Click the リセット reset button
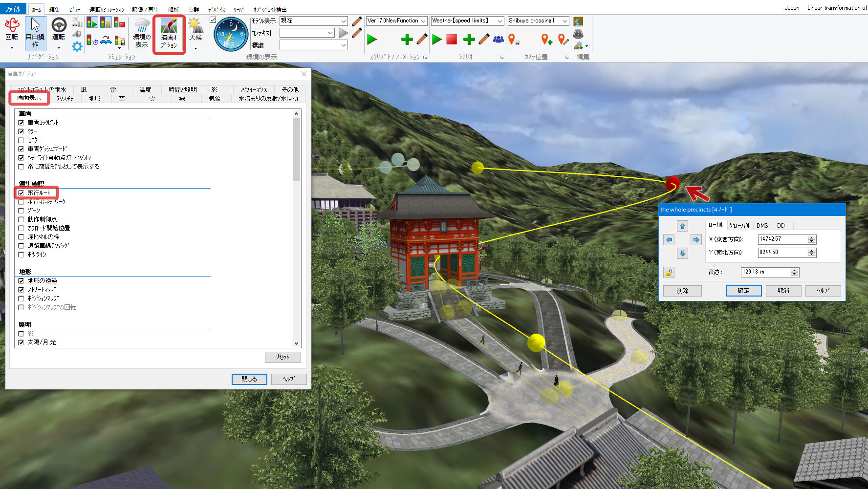This screenshot has width=868, height=489. 282,357
